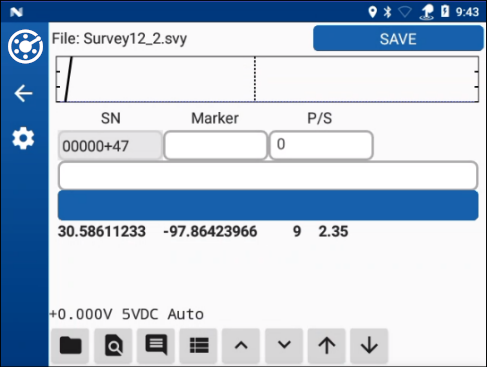Click the +0.000V 5VDC Auto reading
This screenshot has width=487, height=367.
coord(127,314)
